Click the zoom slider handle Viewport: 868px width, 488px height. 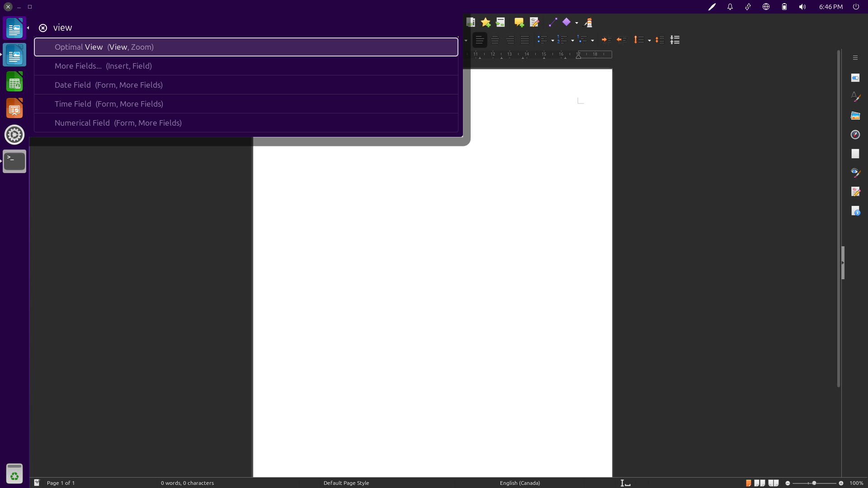[814, 483]
